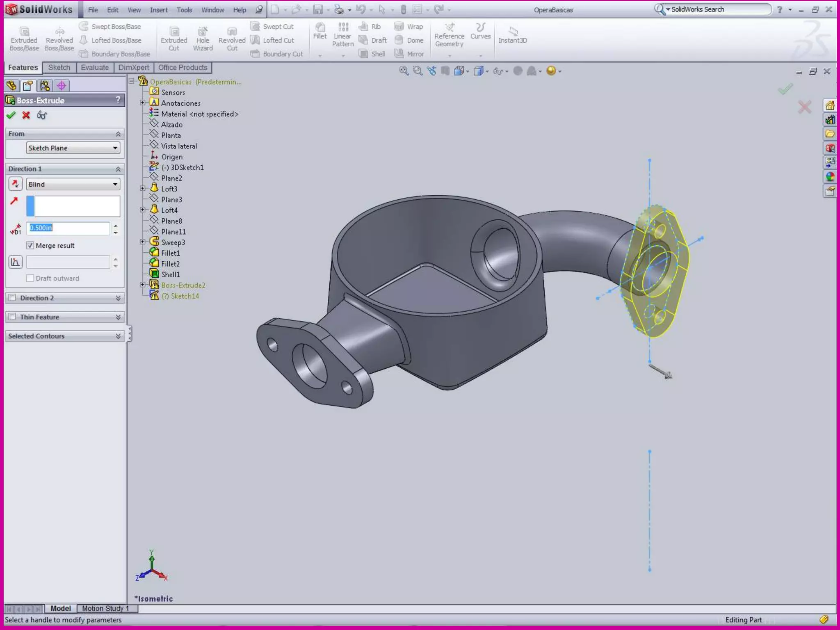The width and height of the screenshot is (840, 630).
Task: Select Shell1 in the feature tree
Action: [x=170, y=274]
